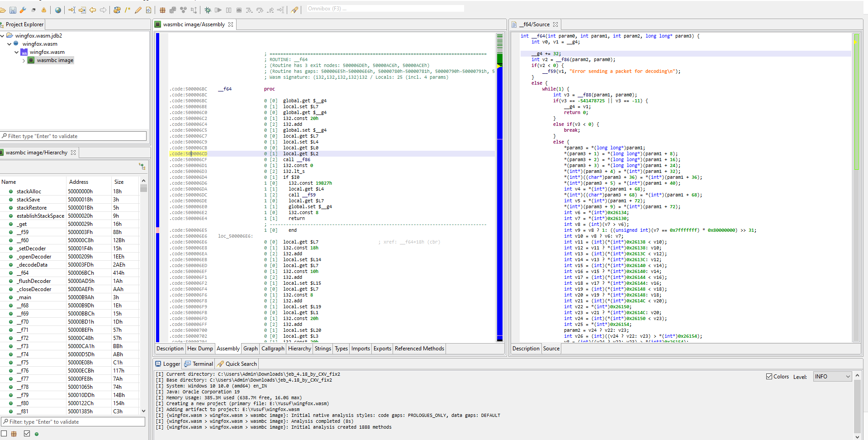Collapse the wingfox.wasm.jdb2 project node
Image resolution: width=868 pixels, height=440 pixels.
3,36
